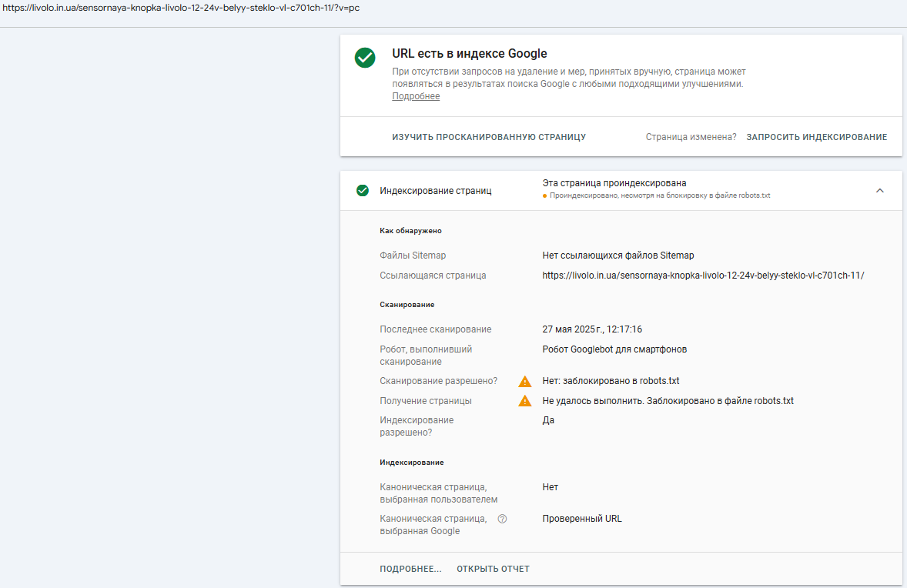Viewport: 907px width, 588px height.
Task: Open the help question mark for Google canonical
Action: (502, 519)
